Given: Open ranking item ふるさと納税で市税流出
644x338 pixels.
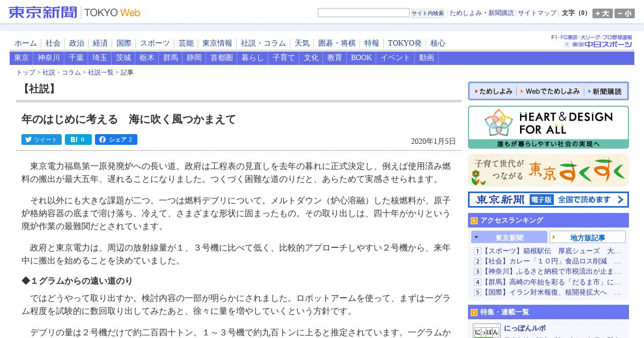Looking at the screenshot, I should tap(552, 271).
